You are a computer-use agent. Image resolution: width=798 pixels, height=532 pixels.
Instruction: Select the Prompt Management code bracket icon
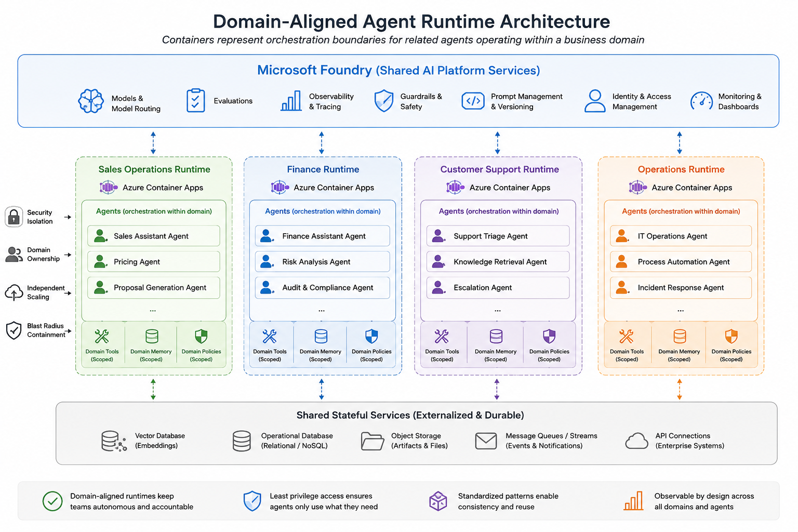(x=473, y=101)
